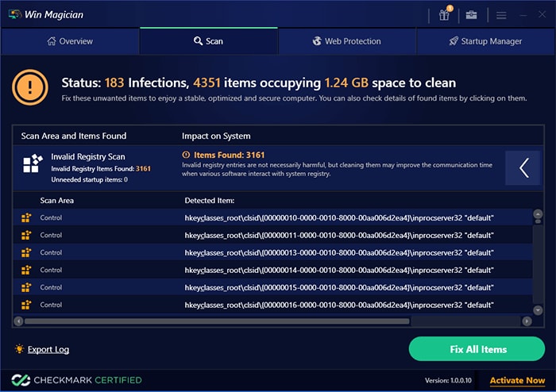The height and width of the screenshot is (392, 556).
Task: Select the 00000013-0000-0010 detected item path
Action: (x=339, y=252)
